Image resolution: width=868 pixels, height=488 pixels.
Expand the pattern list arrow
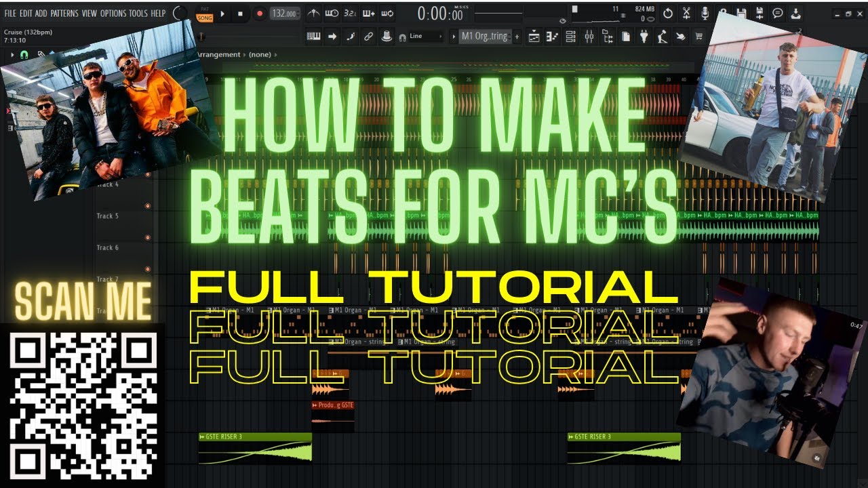(x=454, y=37)
